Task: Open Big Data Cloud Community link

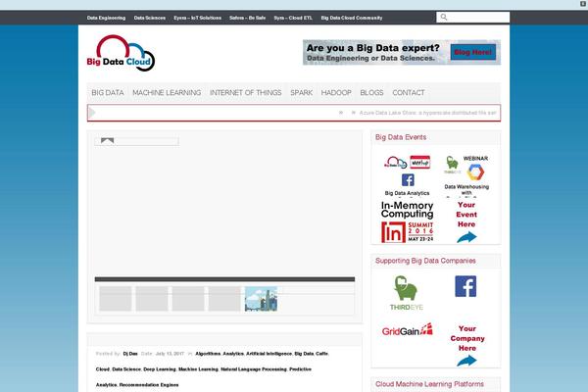Action: (352, 18)
